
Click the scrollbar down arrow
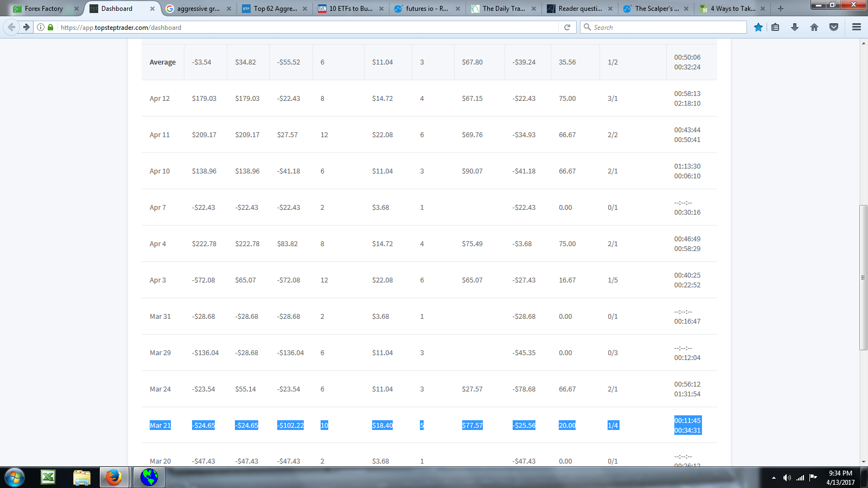(x=863, y=461)
